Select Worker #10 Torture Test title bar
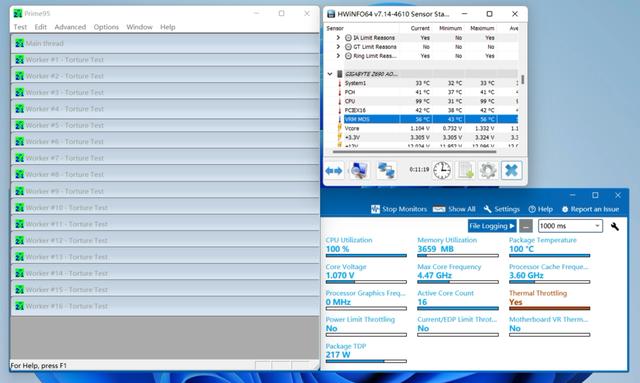 165,207
